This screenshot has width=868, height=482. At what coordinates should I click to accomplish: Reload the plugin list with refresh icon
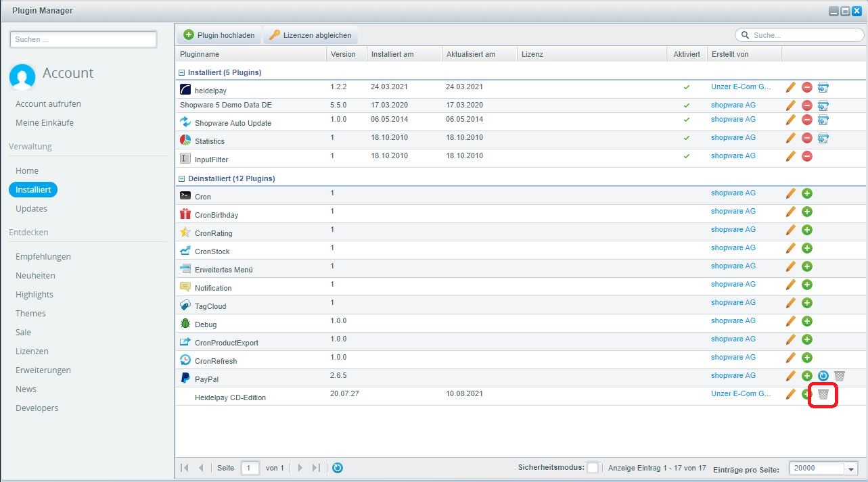pyautogui.click(x=338, y=468)
